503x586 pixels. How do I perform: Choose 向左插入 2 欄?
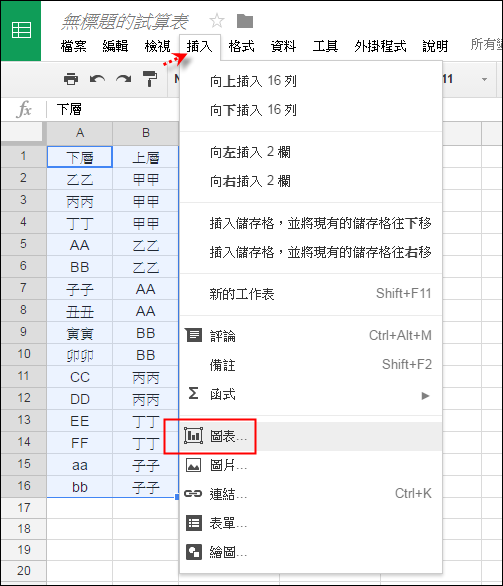coord(311,152)
